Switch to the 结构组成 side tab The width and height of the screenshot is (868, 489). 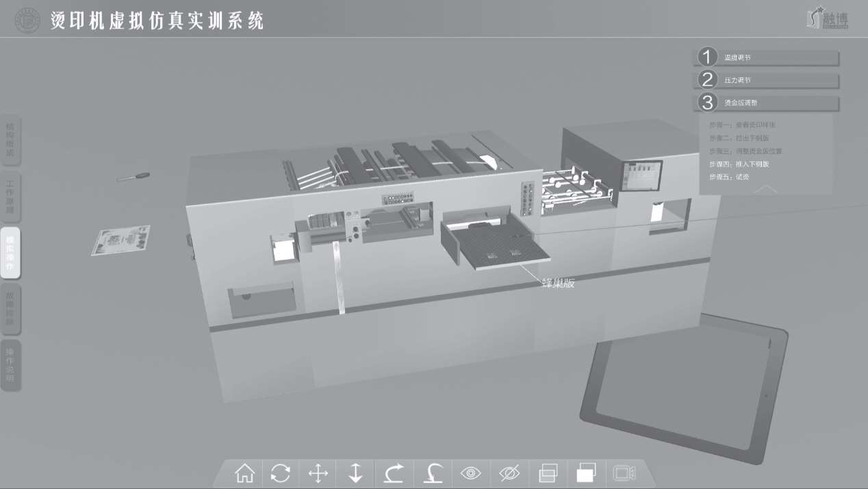10,140
